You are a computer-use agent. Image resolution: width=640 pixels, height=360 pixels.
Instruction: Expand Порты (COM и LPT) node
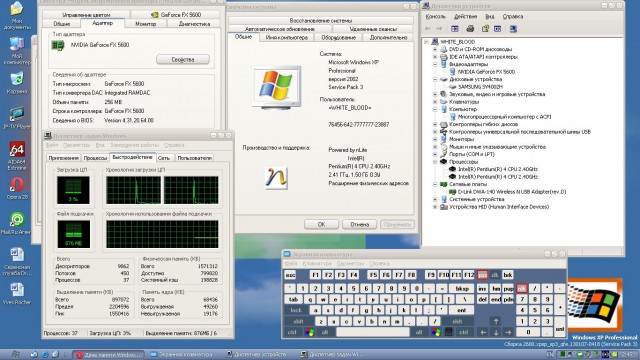click(x=435, y=154)
